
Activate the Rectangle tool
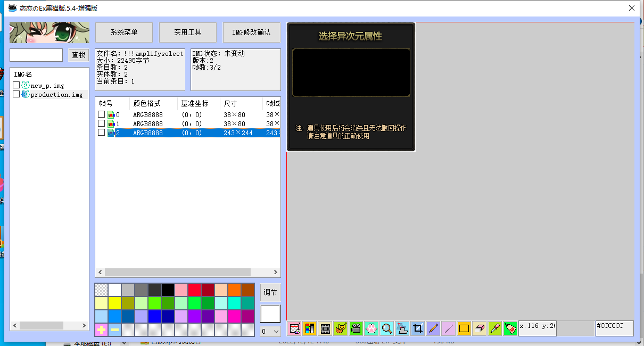464,328
